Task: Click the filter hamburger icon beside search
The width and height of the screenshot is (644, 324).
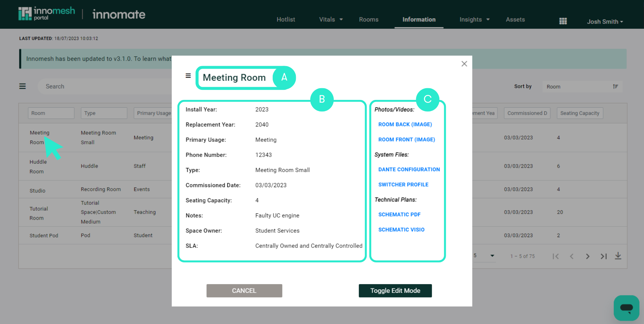Action: click(22, 86)
